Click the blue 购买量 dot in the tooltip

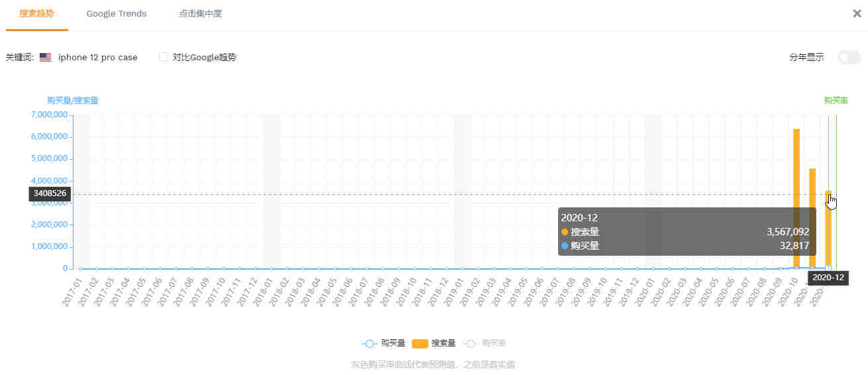(x=565, y=246)
